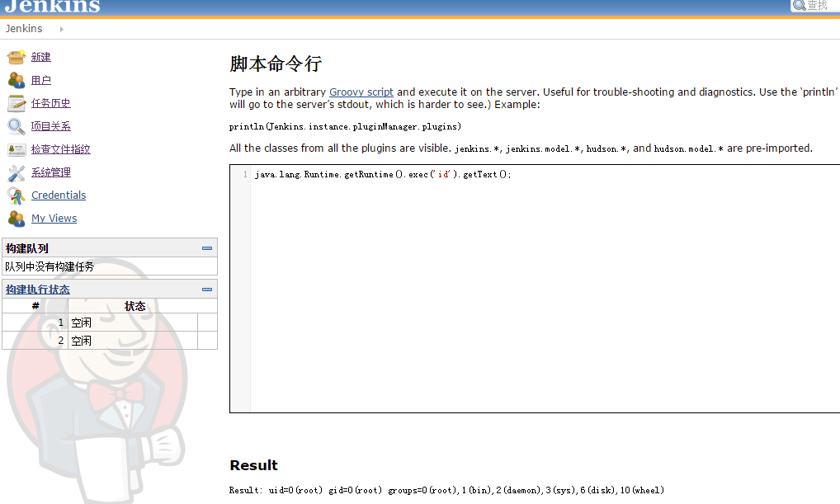Open the 项目关系 link
Screen dimensions: 840x504
coord(51,126)
